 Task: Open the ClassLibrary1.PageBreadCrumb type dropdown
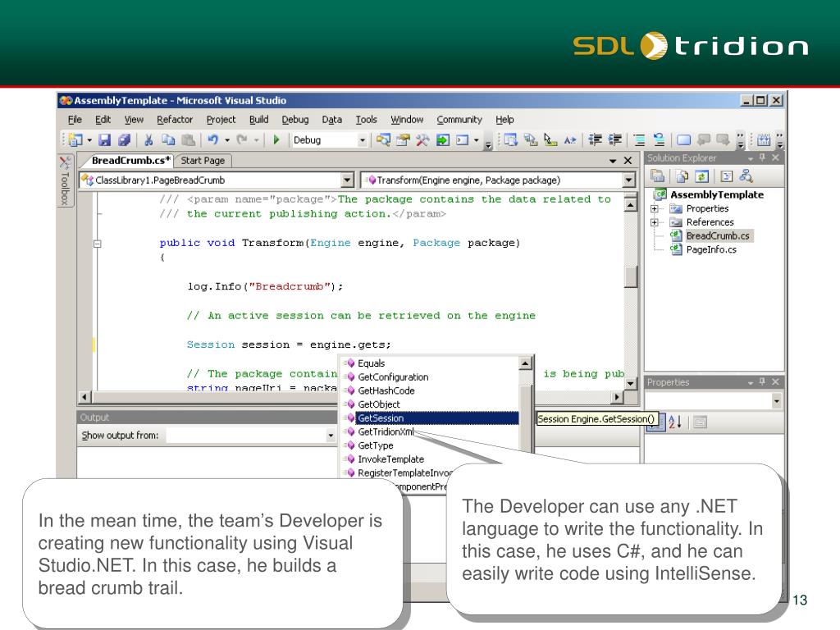pos(348,180)
